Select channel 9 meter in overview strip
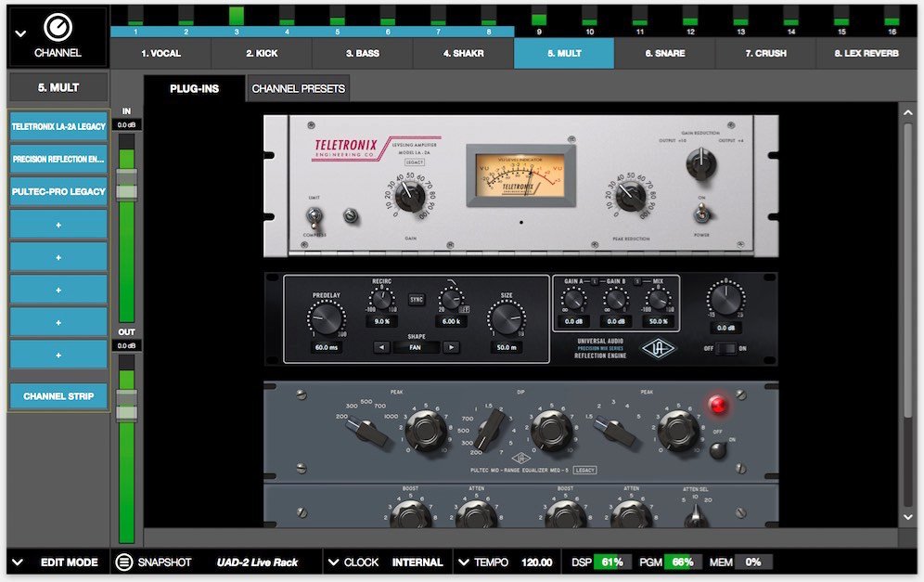The image size is (924, 582). tap(539, 16)
